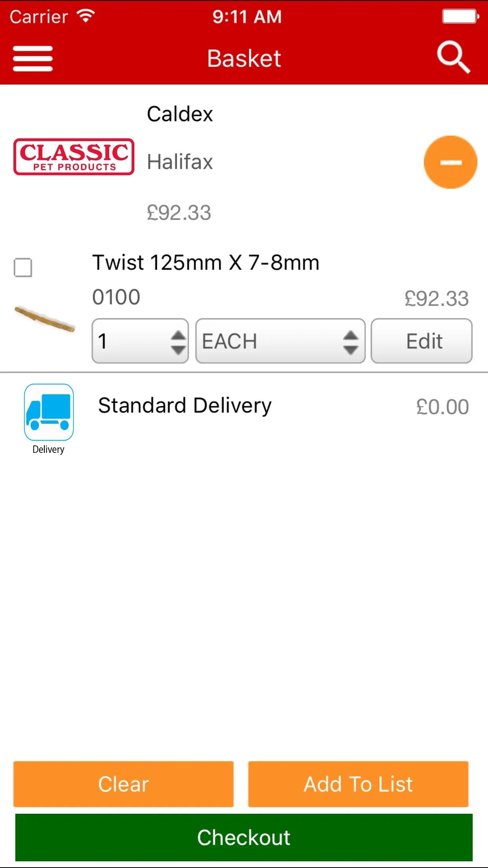Tap the blue delivery truck icon
The image size is (488, 868).
pyautogui.click(x=49, y=412)
